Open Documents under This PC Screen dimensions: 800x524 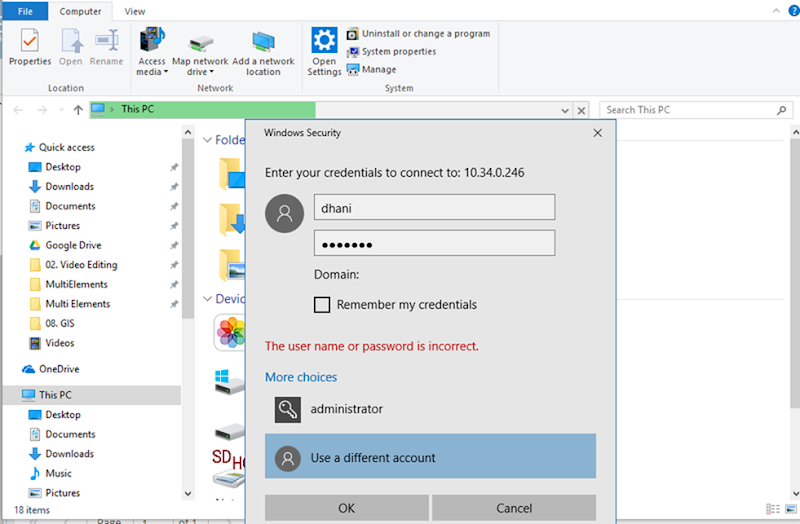point(62,434)
